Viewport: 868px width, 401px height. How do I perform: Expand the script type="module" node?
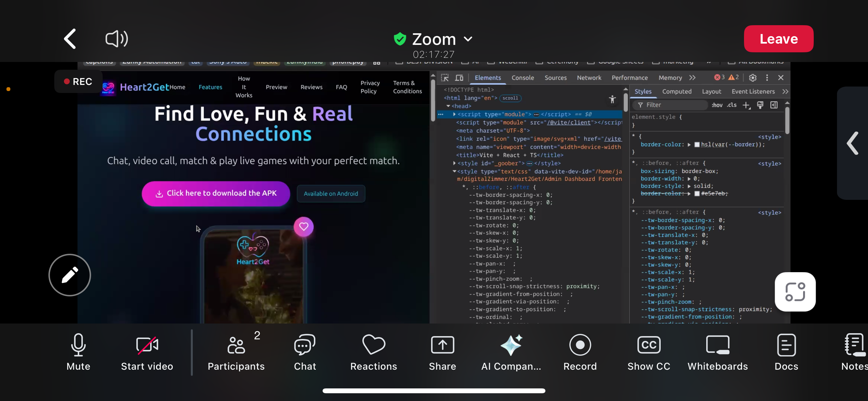455,114
